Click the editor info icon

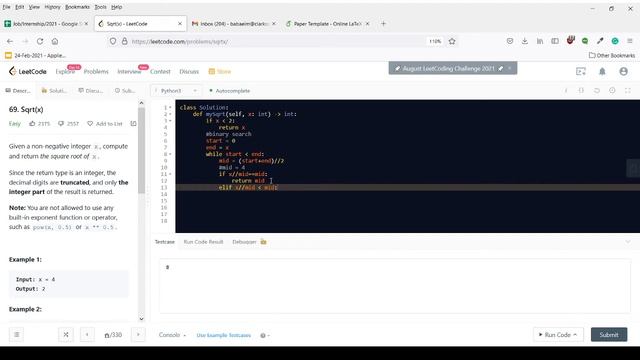tap(566, 91)
